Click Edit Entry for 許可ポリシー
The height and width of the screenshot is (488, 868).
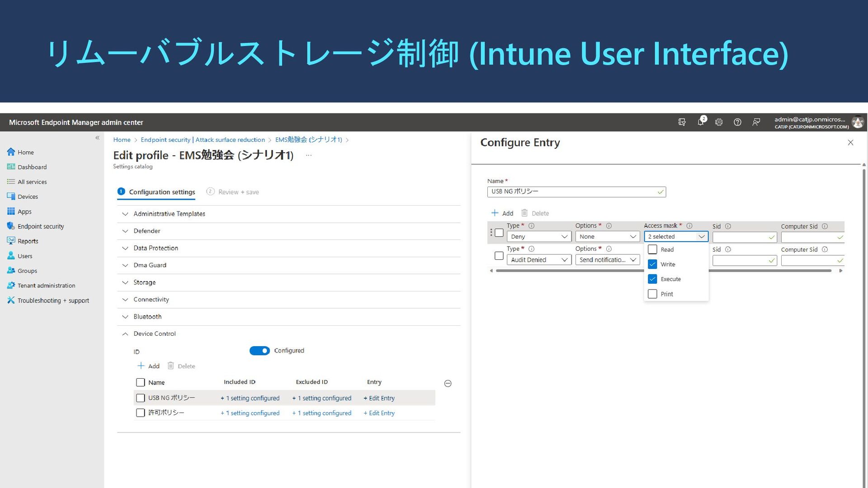379,413
